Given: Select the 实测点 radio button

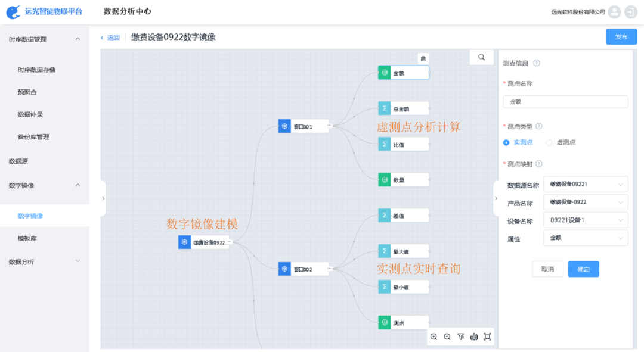Looking at the screenshot, I should point(506,142).
